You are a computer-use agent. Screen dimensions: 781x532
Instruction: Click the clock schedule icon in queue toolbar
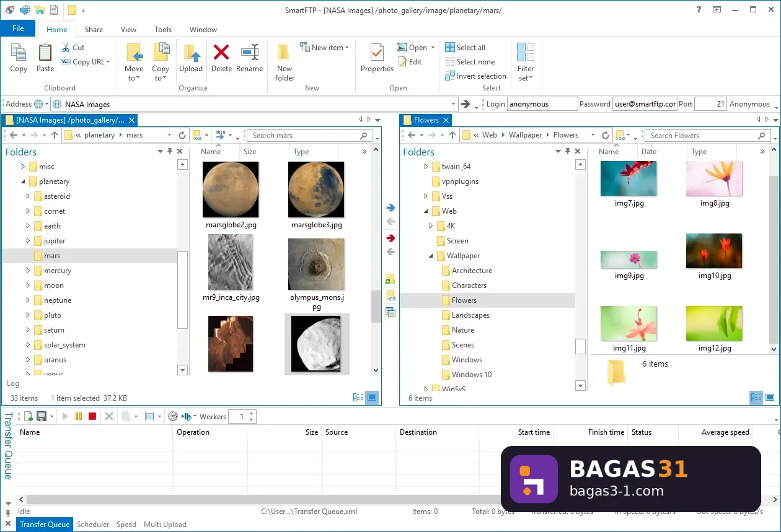(173, 417)
